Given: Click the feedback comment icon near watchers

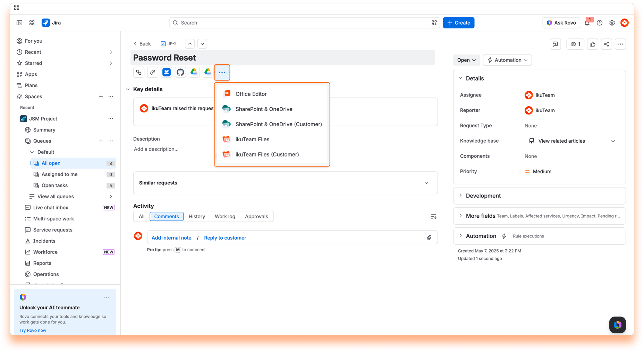Looking at the screenshot, I should click(x=556, y=44).
